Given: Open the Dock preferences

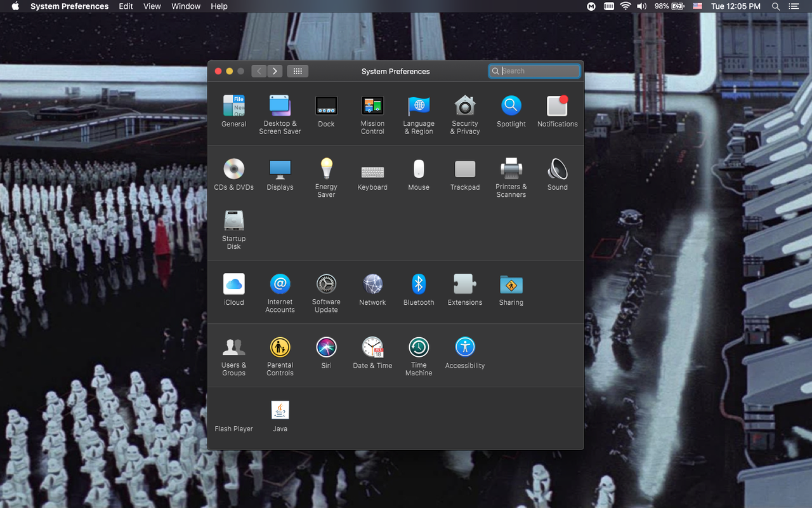Looking at the screenshot, I should coord(326,106).
